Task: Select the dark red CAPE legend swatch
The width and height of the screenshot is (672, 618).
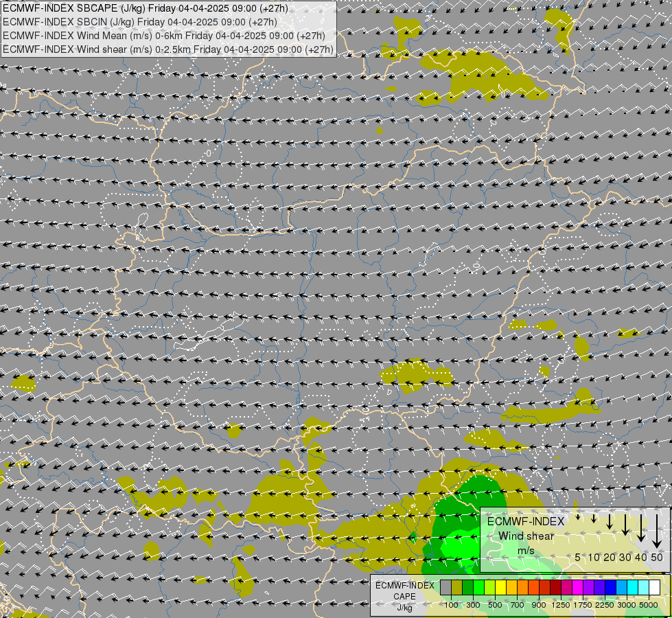Action: (x=556, y=588)
